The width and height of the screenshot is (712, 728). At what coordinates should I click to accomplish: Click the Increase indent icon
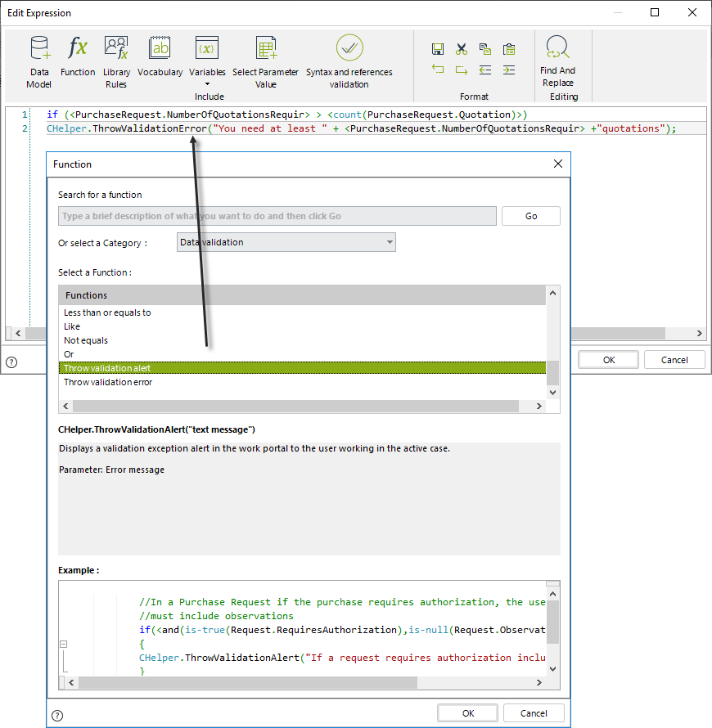pos(509,70)
